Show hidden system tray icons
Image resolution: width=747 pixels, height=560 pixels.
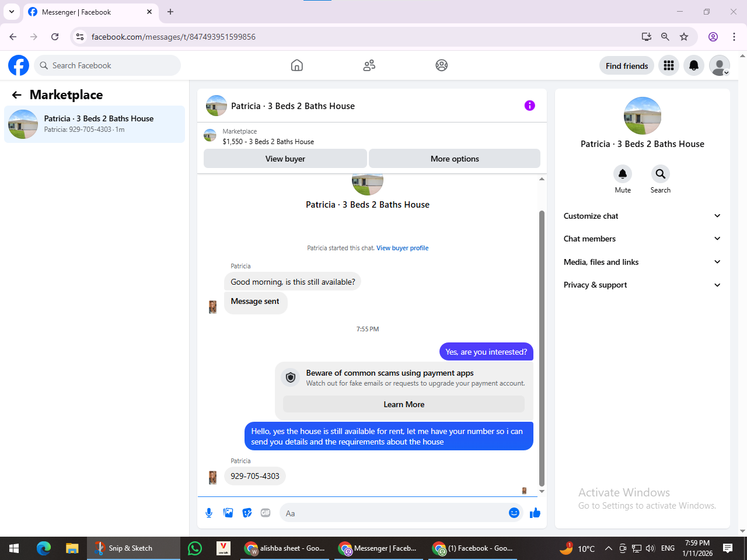point(608,548)
